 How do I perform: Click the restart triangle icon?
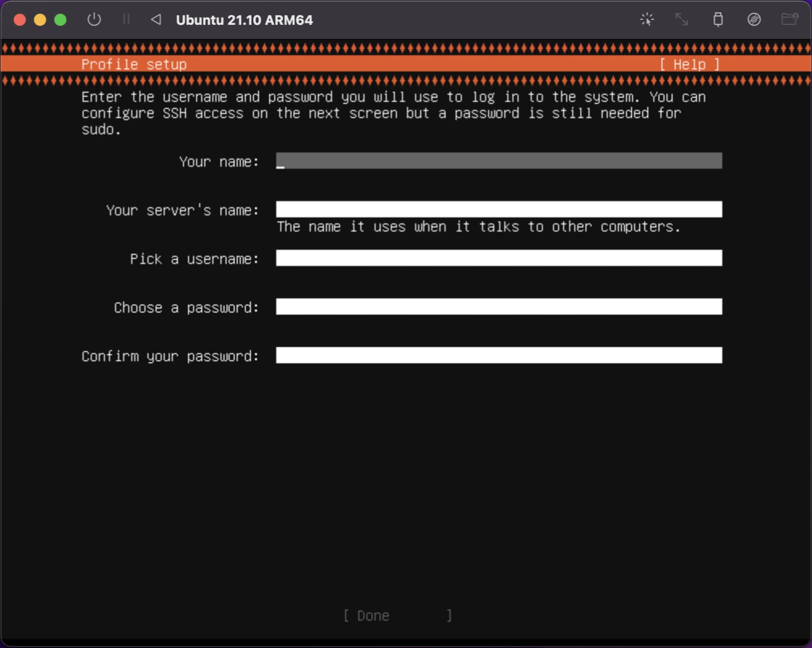pyautogui.click(x=156, y=20)
